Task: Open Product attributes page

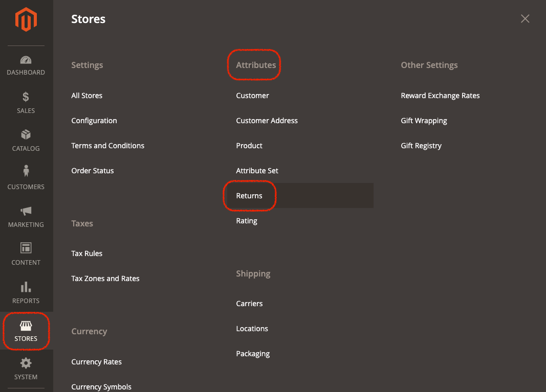Action: tap(249, 146)
